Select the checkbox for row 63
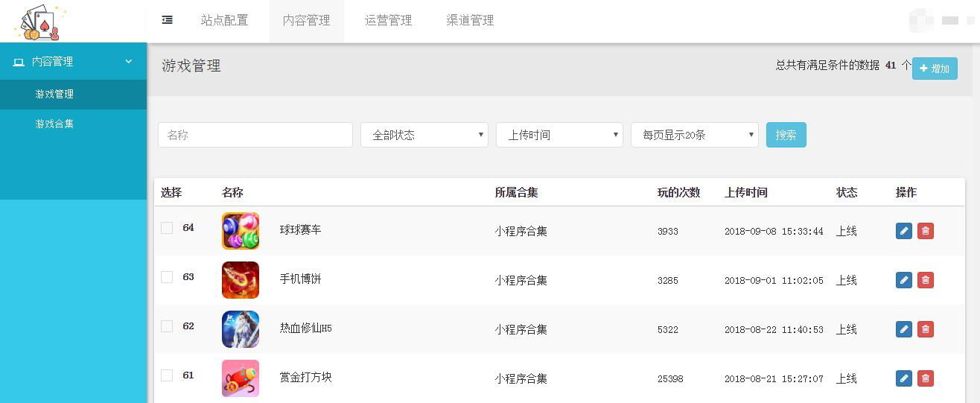 (167, 277)
